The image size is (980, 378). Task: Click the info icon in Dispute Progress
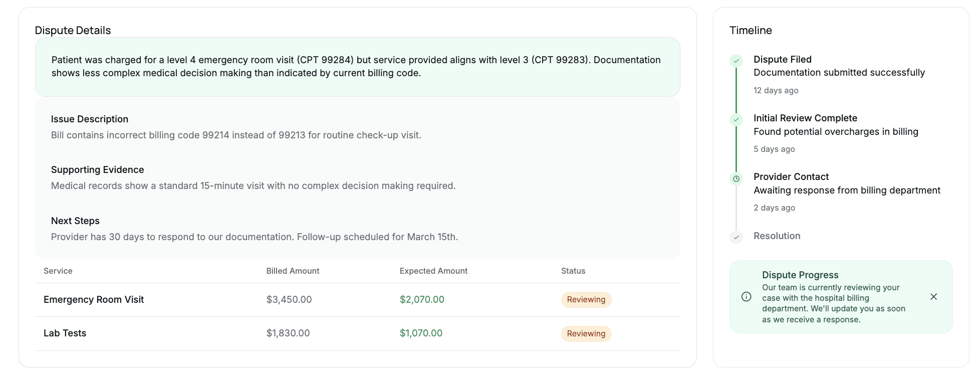click(746, 297)
